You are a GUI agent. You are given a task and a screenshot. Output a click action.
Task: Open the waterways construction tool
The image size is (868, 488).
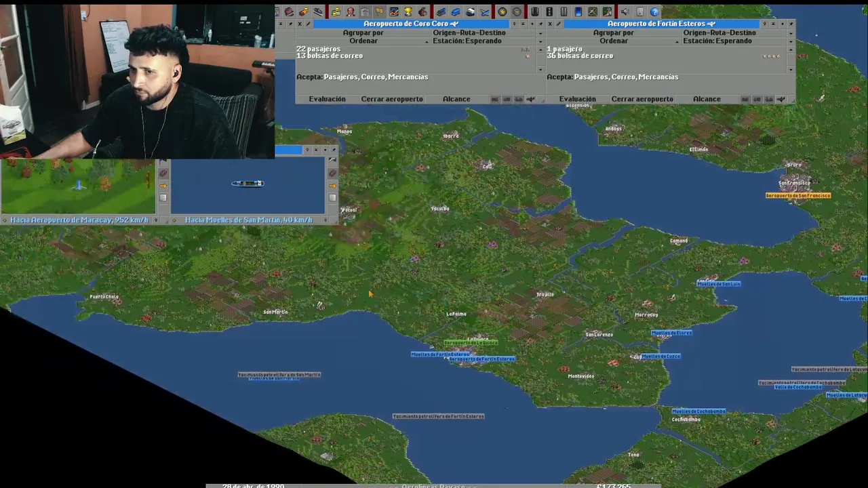(x=578, y=12)
